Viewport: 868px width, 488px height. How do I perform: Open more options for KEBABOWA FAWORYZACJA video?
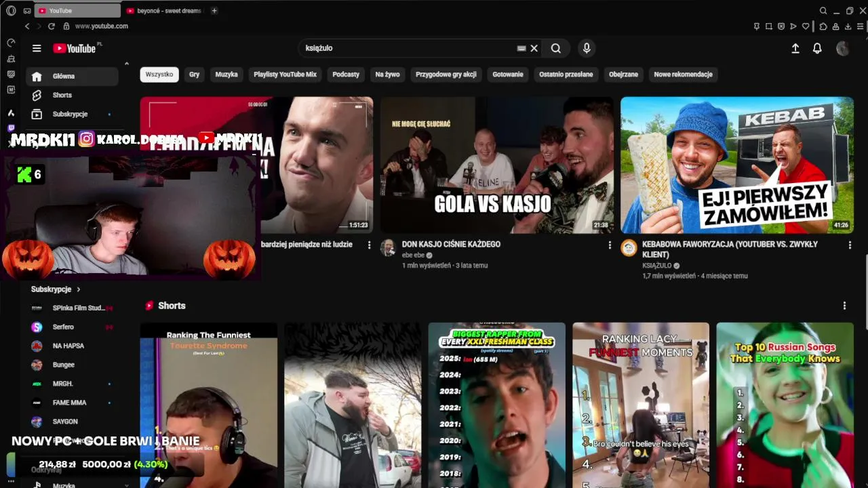tap(850, 245)
